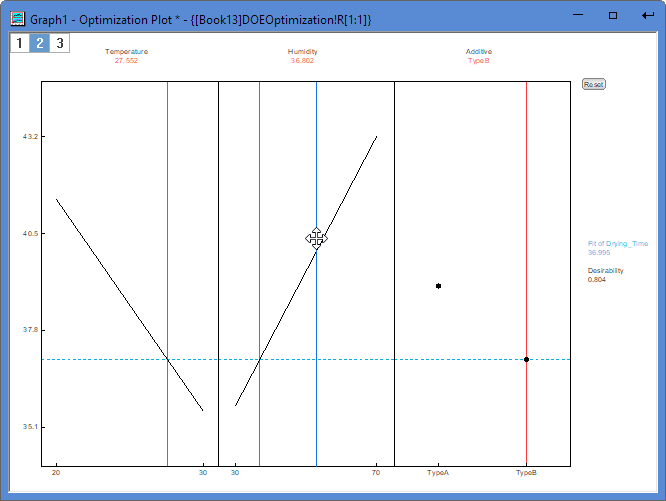The height and width of the screenshot is (501, 666).
Task: Click fitted value 36.995
Action: (599, 252)
